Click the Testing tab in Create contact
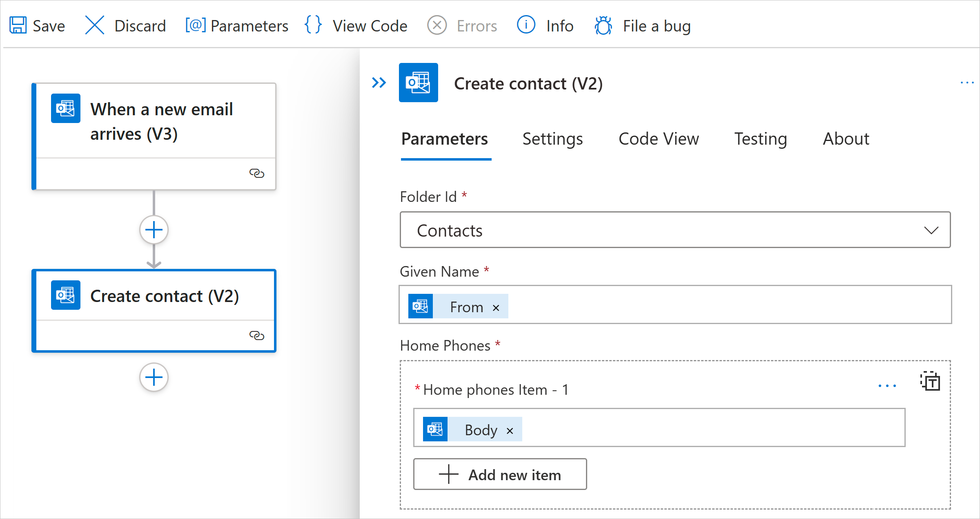The height and width of the screenshot is (519, 980). click(x=759, y=138)
